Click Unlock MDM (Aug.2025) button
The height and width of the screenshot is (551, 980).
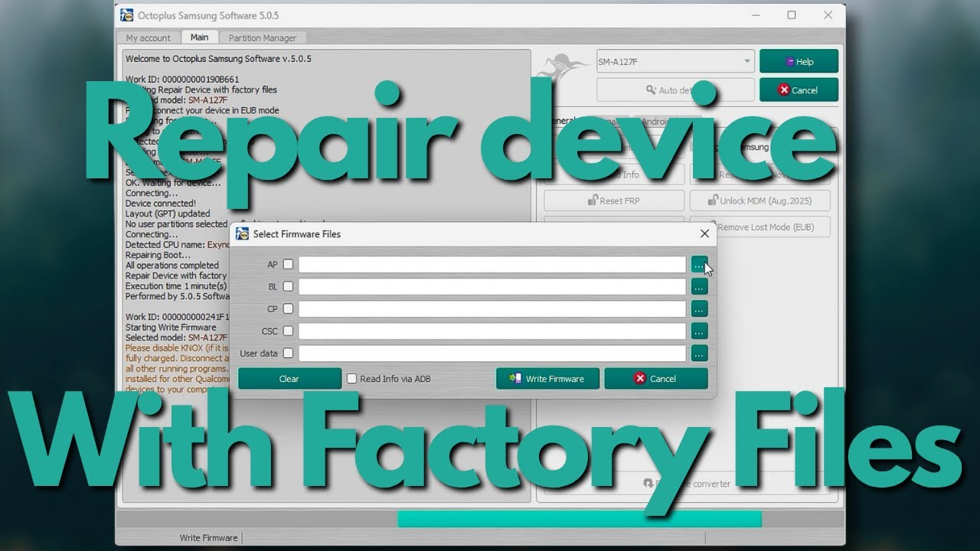click(759, 201)
